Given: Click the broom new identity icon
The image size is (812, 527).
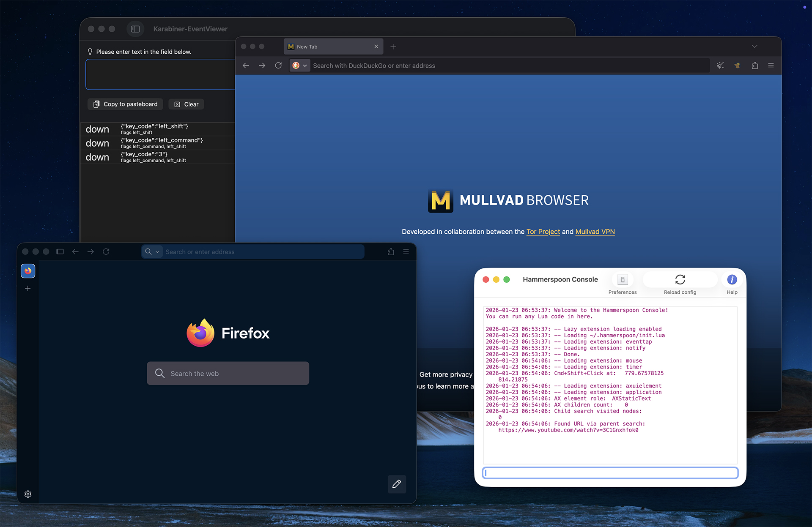Looking at the screenshot, I should click(720, 66).
